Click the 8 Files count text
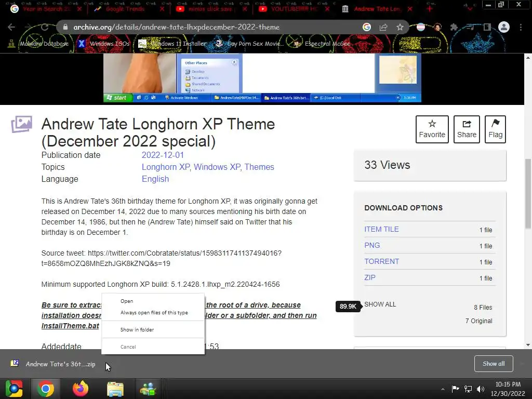 point(483,308)
